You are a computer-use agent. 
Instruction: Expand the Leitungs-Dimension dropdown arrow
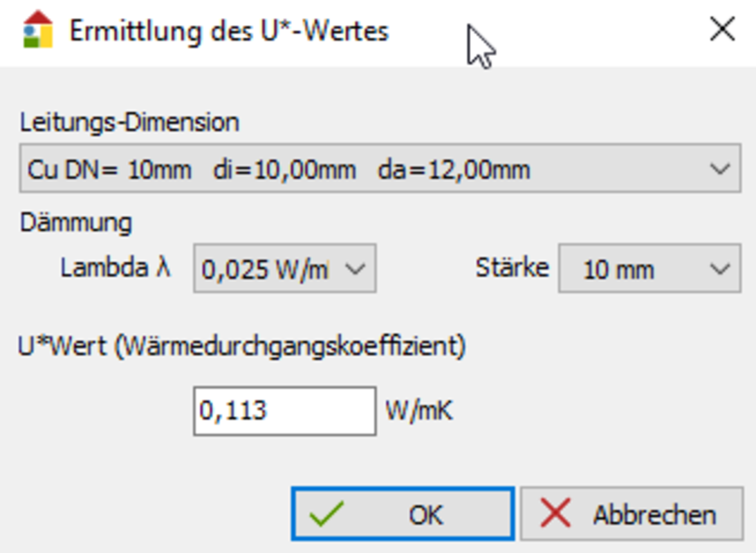720,169
